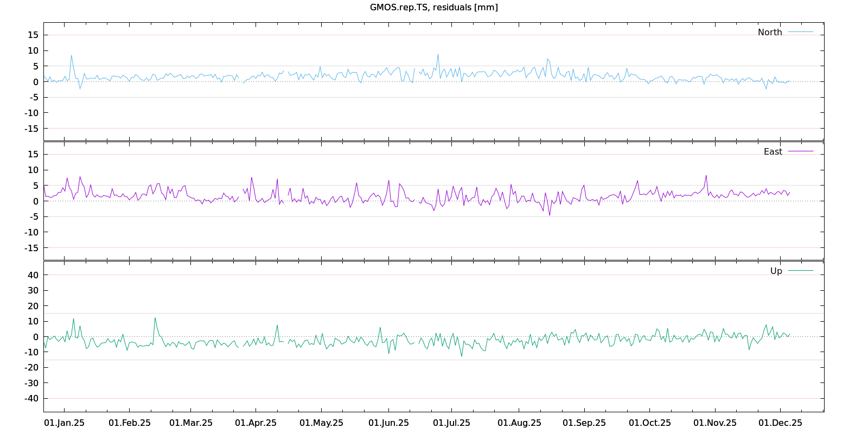Viewport: 868px width, 434px height.
Task: Click the 01.Dec.25 date axis label
Action: click(780, 423)
